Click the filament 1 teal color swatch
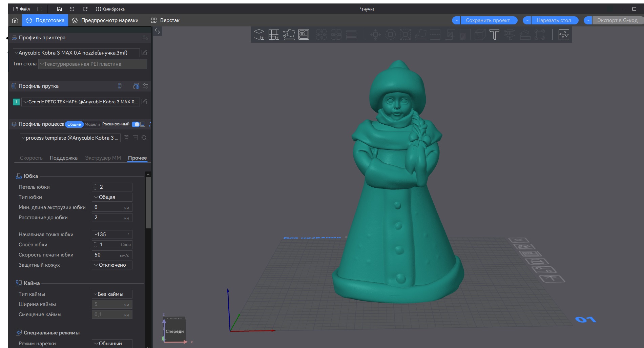 pos(16,102)
